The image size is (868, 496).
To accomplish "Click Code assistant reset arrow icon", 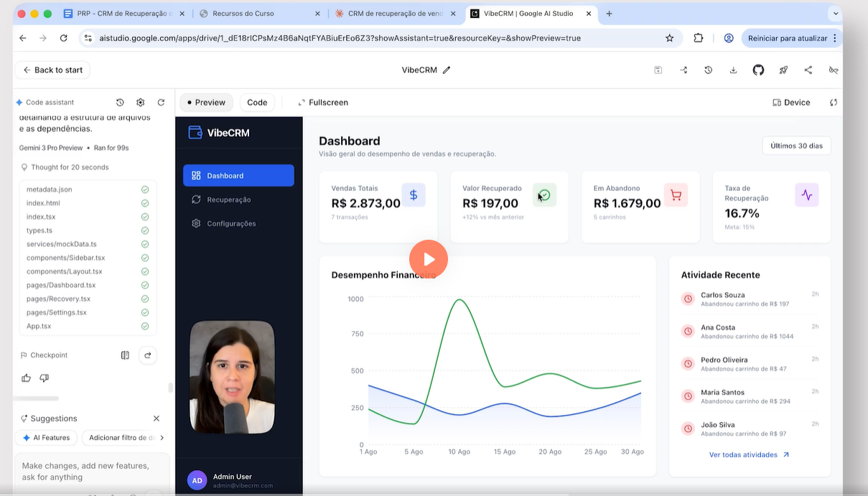I will click(161, 103).
